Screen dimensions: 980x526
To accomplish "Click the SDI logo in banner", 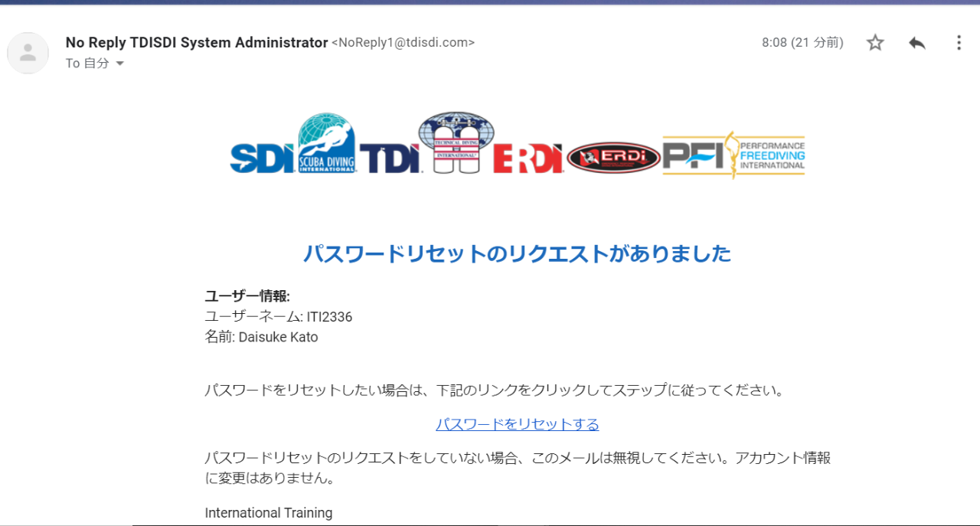I will (262, 158).
